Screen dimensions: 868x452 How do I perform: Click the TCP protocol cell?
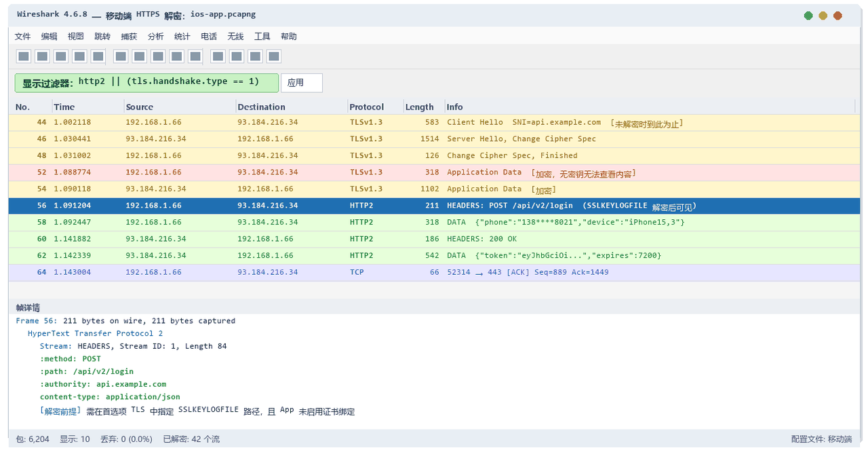pyautogui.click(x=357, y=272)
